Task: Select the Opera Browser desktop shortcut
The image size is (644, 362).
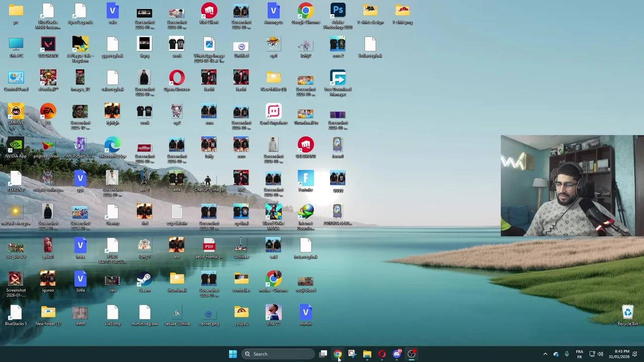Action: coord(177,81)
